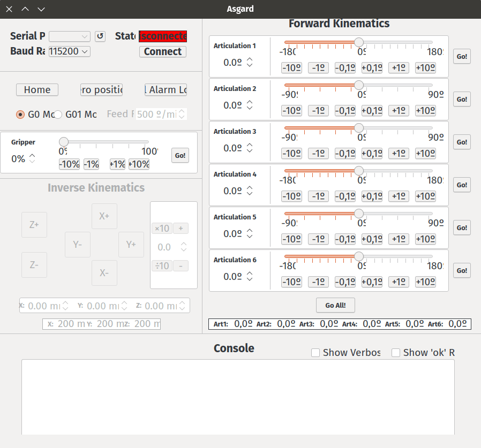Click inside the Console text area
Viewport: 481px width, 448px height.
pyautogui.click(x=238, y=397)
